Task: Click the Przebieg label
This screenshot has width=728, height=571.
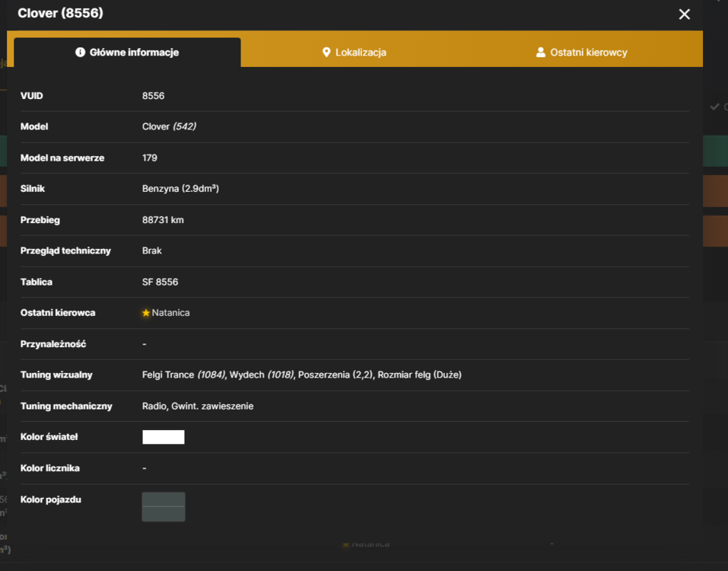Action: (40, 220)
